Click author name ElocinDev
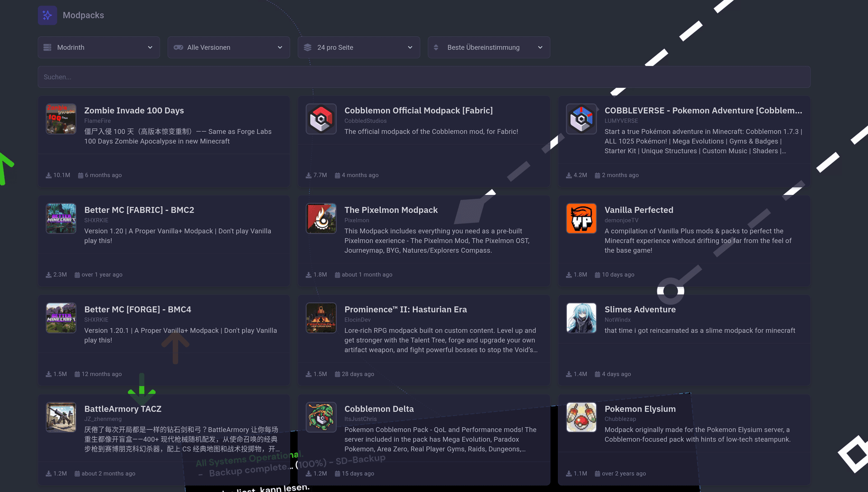The height and width of the screenshot is (492, 868). pyautogui.click(x=357, y=320)
